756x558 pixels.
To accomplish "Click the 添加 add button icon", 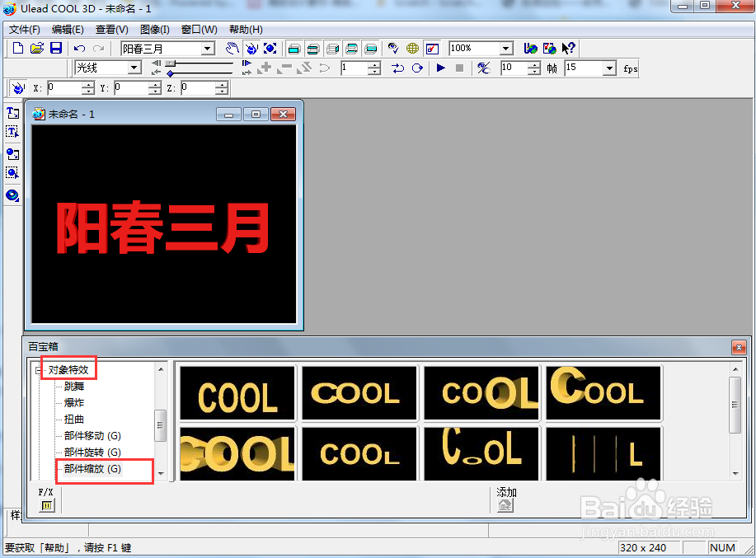I will pos(505,505).
